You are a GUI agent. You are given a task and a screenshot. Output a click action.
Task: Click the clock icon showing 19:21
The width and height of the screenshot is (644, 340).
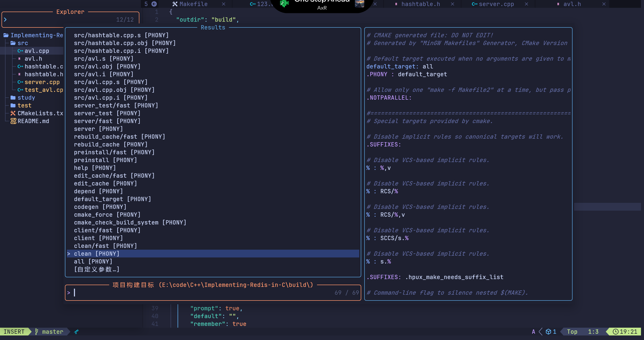click(x=615, y=332)
